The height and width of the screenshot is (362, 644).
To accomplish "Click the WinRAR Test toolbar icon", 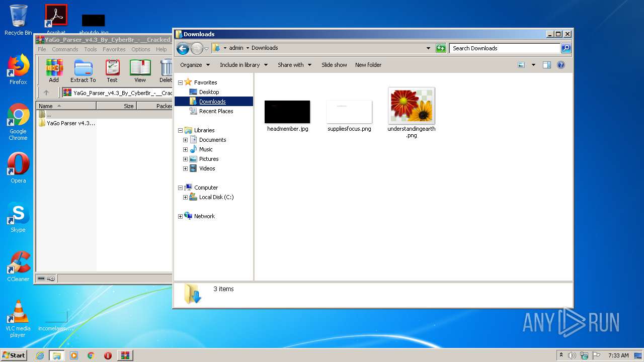I will (112, 70).
